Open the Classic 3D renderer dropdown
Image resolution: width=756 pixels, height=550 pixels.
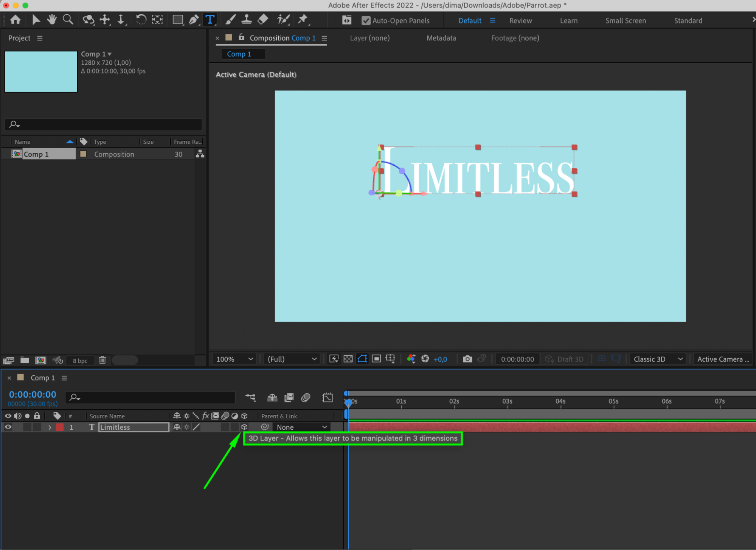tap(658, 359)
